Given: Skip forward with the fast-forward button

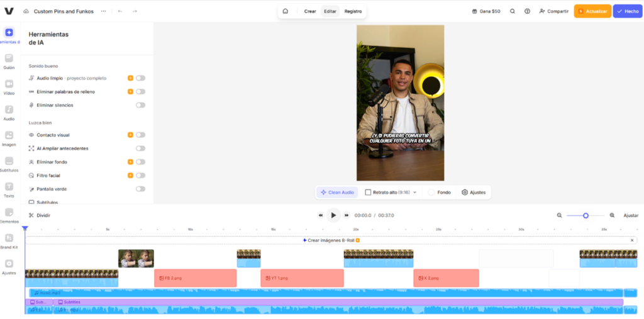Looking at the screenshot, I should 347,215.
